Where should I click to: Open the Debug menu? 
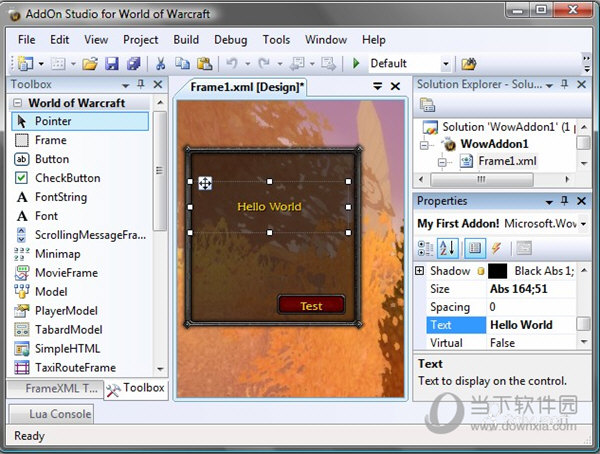point(230,40)
